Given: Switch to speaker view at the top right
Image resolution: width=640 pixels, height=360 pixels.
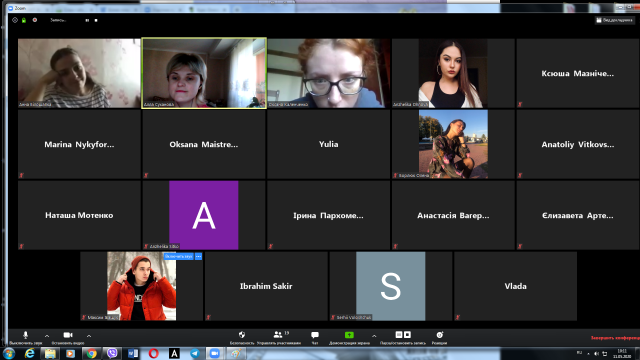Looking at the screenshot, I should (x=614, y=20).
